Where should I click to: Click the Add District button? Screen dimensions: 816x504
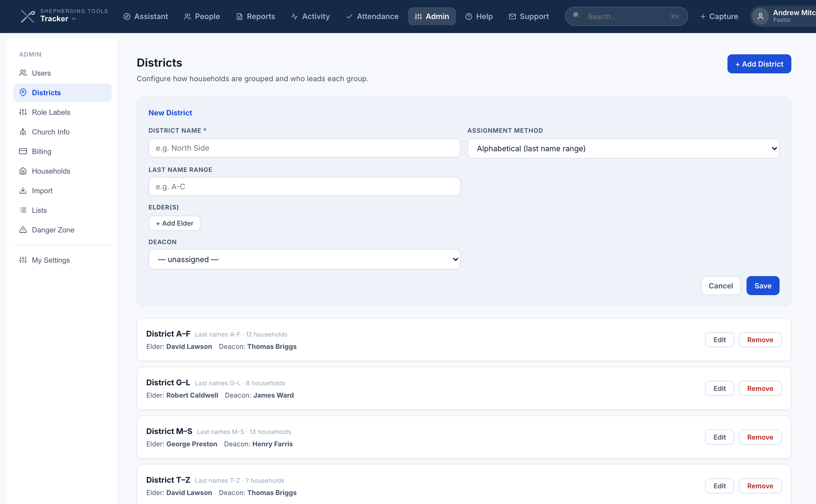tap(759, 64)
